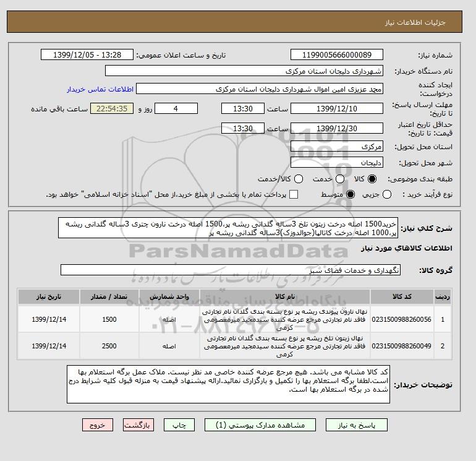476x461 pixels.
Task: Click the ردیف column header
Action: (x=442, y=296)
